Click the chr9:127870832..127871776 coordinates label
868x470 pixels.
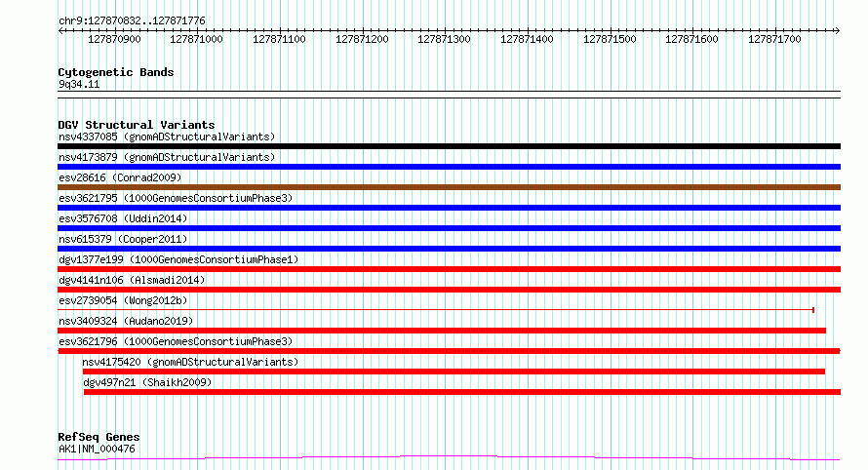point(132,21)
